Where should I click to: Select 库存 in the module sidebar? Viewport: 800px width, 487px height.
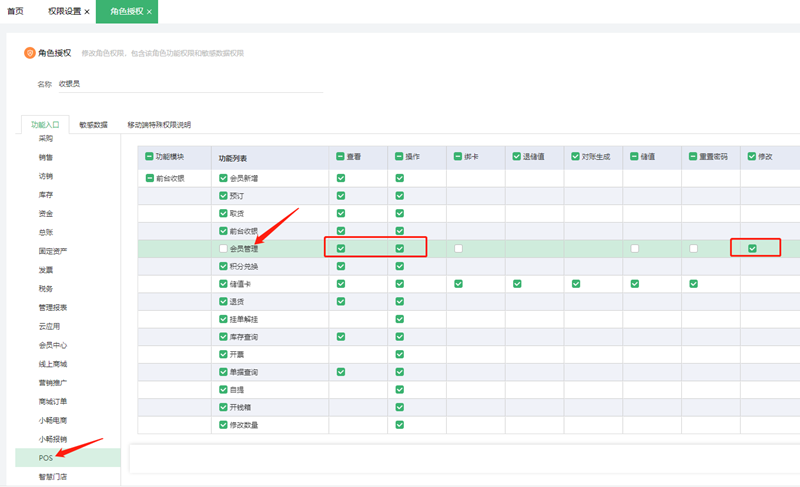tap(46, 194)
